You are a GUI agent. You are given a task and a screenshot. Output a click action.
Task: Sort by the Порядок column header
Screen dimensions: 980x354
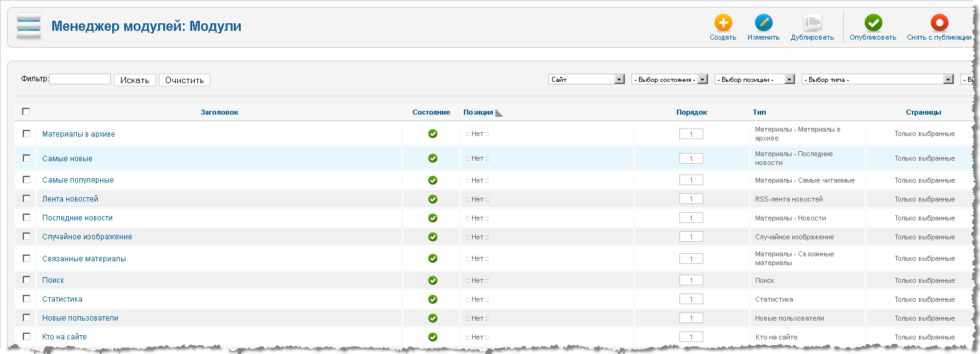[691, 112]
